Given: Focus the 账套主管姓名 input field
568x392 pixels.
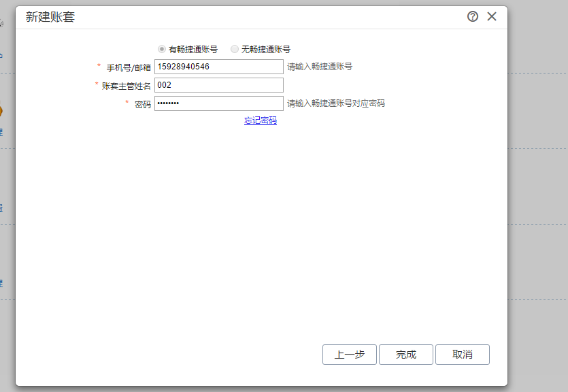Looking at the screenshot, I should (219, 85).
